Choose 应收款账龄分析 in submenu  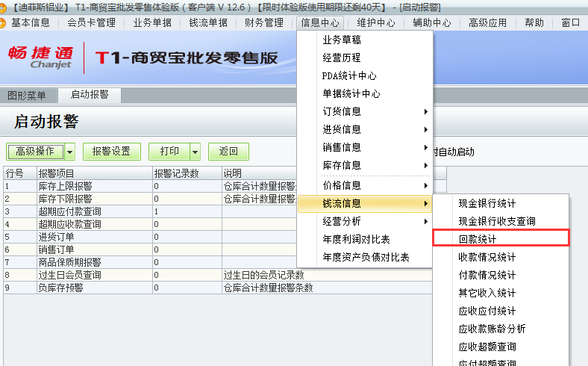(x=501, y=329)
